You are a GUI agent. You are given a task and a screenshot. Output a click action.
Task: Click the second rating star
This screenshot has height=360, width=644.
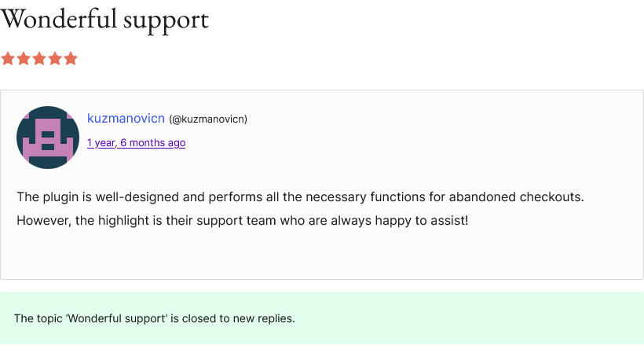point(24,59)
